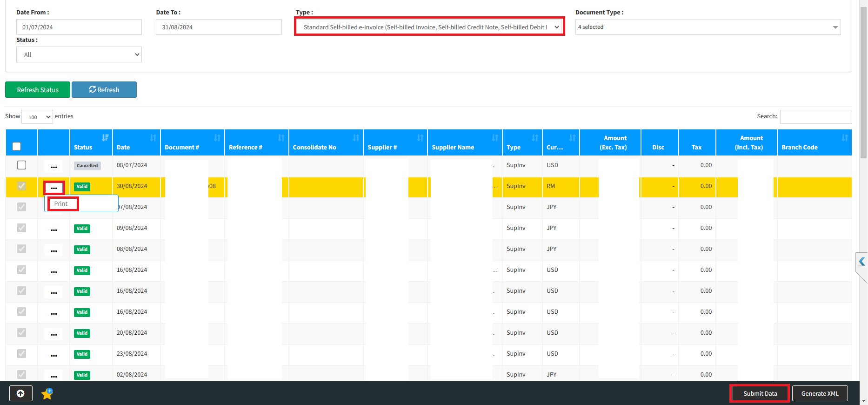Click the Generate XML button
The height and width of the screenshot is (405, 868).
pyautogui.click(x=820, y=393)
